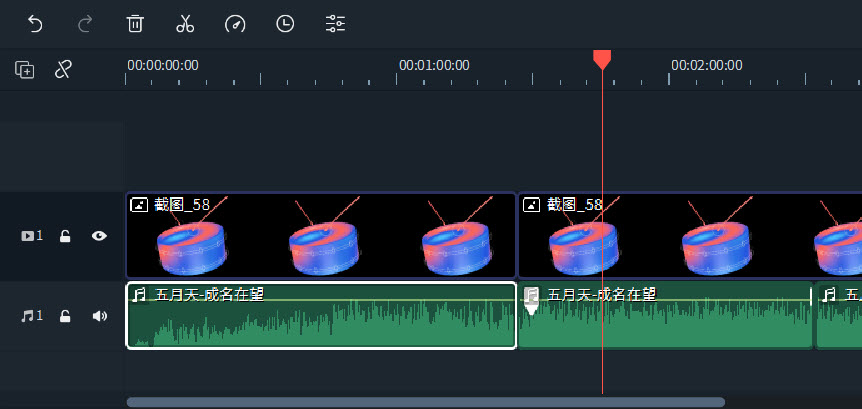Toggle lock on video track 1
Image resolution: width=862 pixels, height=409 pixels.
pyautogui.click(x=65, y=236)
